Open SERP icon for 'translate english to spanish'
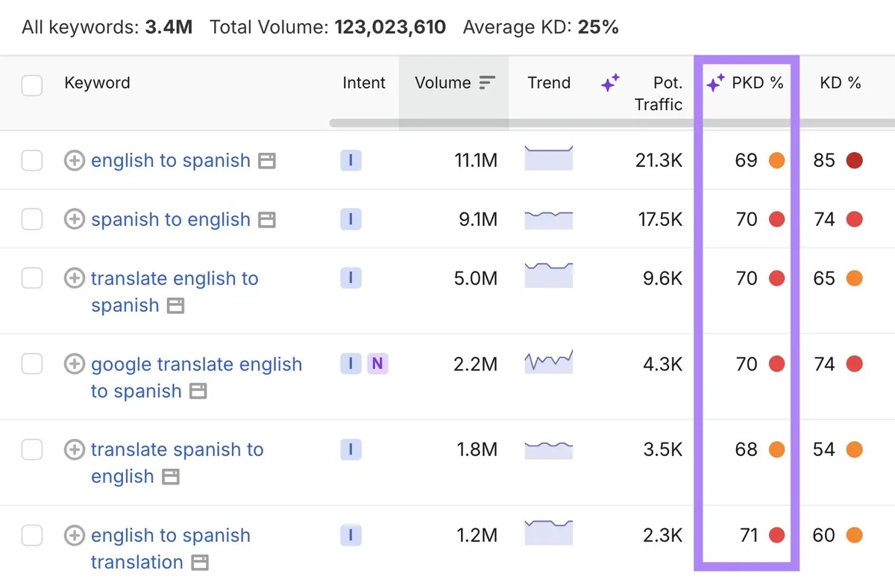Screen dimensions: 895x588 coord(175,306)
